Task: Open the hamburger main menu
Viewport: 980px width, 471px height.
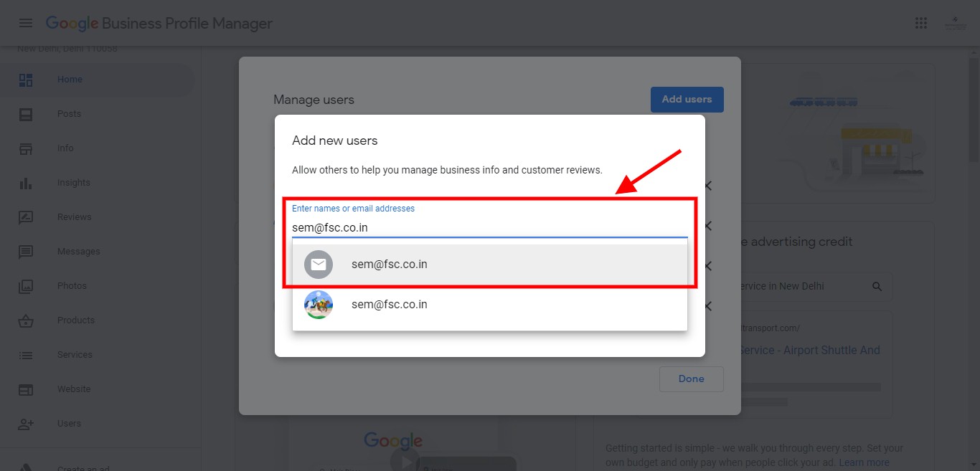Action: (x=26, y=23)
